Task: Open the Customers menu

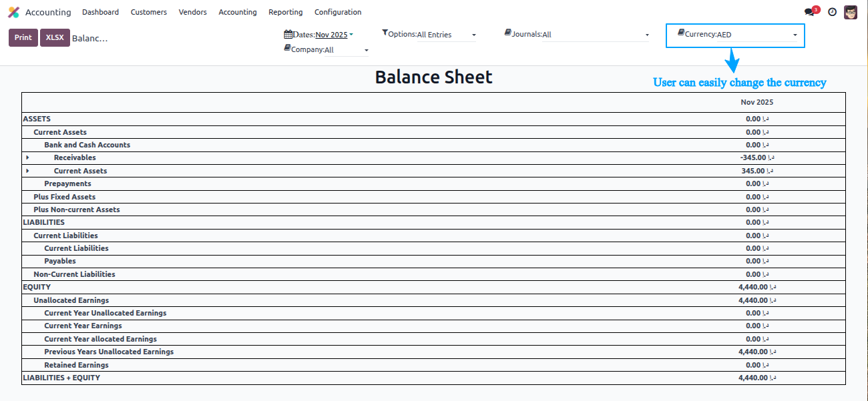Action: (x=149, y=12)
